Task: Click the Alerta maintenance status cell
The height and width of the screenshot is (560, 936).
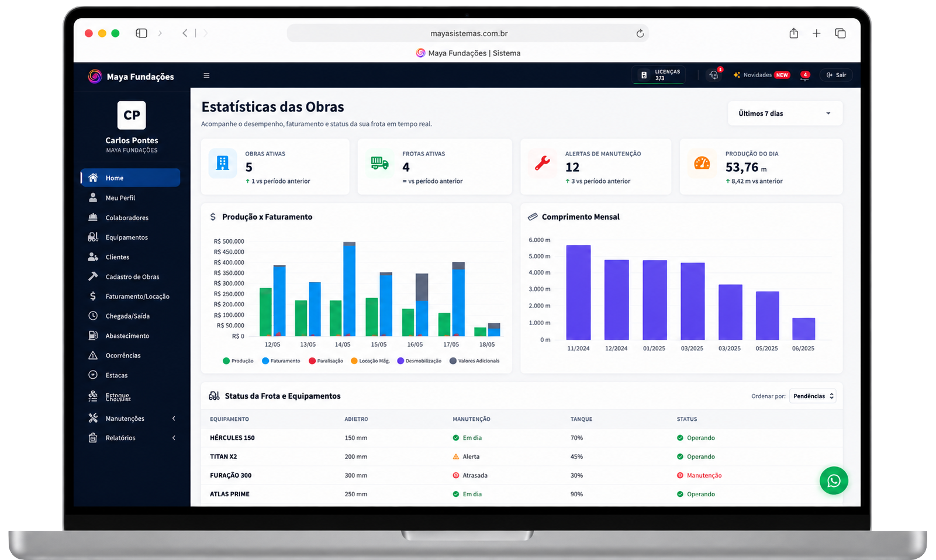Action: click(466, 457)
